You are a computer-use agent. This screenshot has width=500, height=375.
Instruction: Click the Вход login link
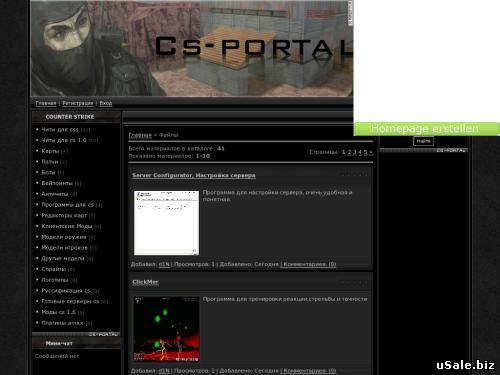[106, 103]
